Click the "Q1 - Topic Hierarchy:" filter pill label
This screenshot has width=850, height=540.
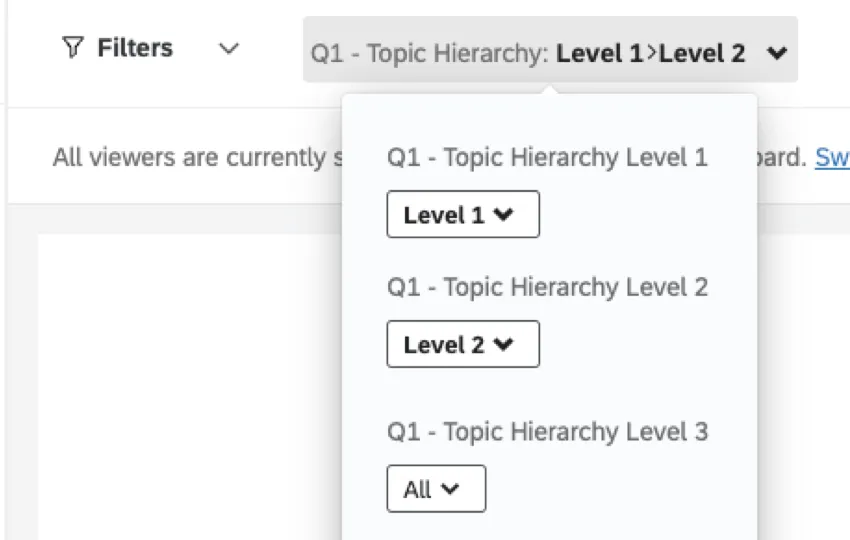430,53
